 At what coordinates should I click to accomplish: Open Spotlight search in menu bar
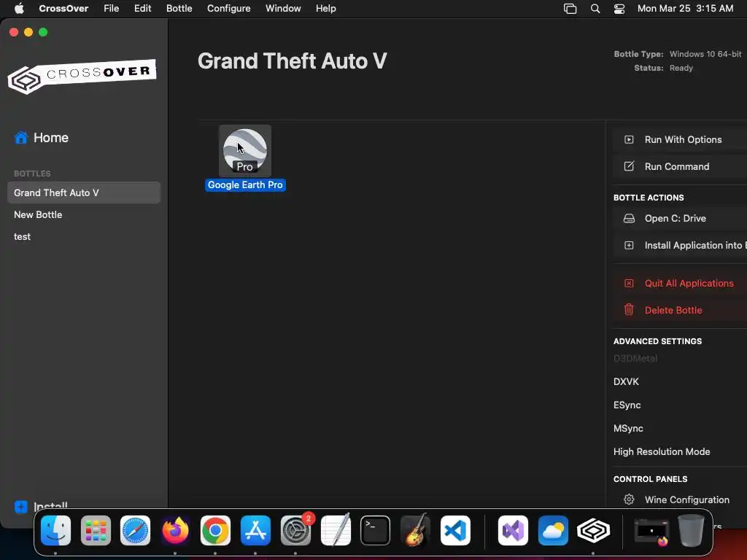click(595, 9)
